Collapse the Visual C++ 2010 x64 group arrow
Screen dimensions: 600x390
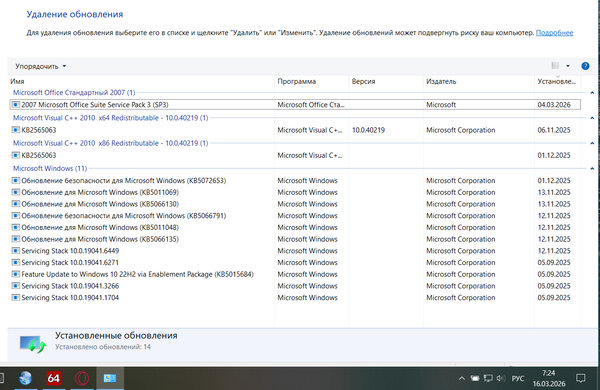click(x=592, y=118)
